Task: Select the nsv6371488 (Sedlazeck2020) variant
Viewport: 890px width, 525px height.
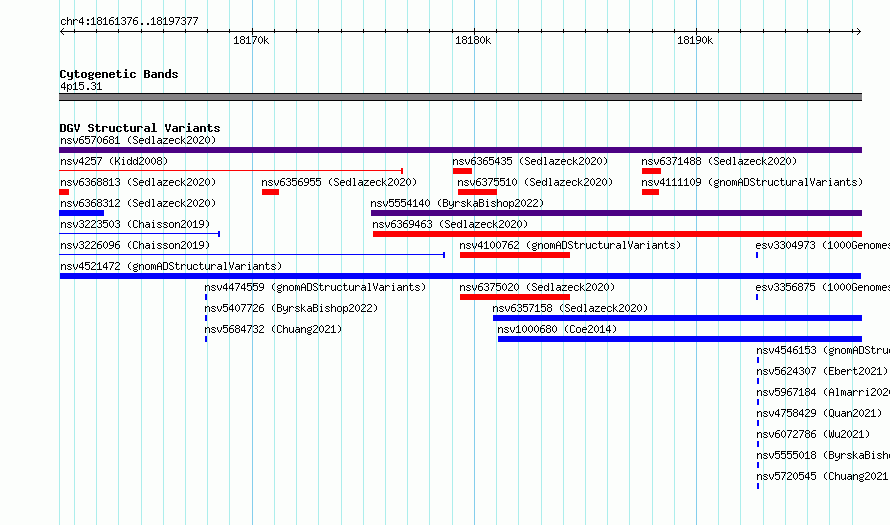Action: (x=719, y=161)
